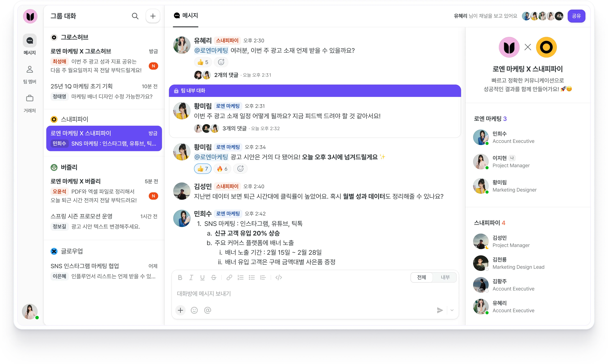
Task: Apply strikethrough formatting in the editor
Action: (213, 277)
